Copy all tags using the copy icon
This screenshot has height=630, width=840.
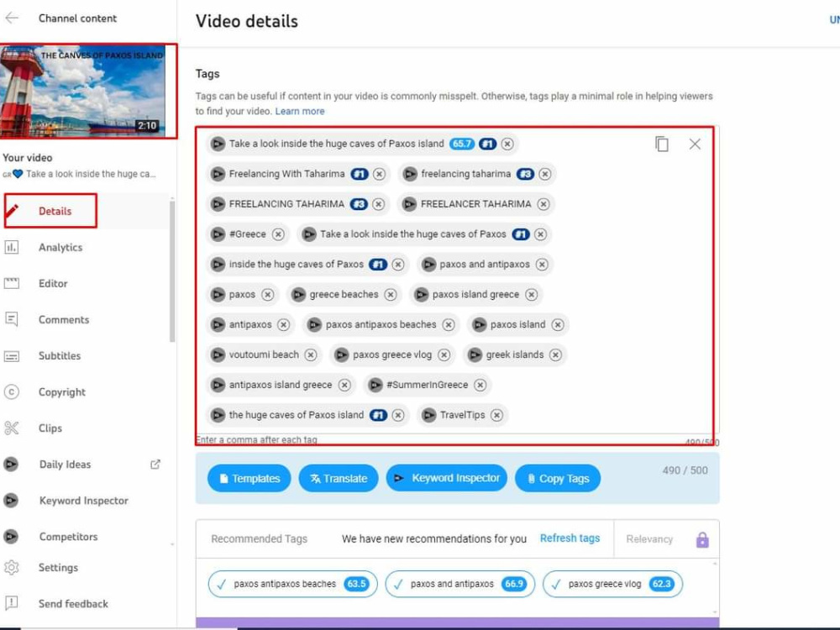(x=662, y=144)
